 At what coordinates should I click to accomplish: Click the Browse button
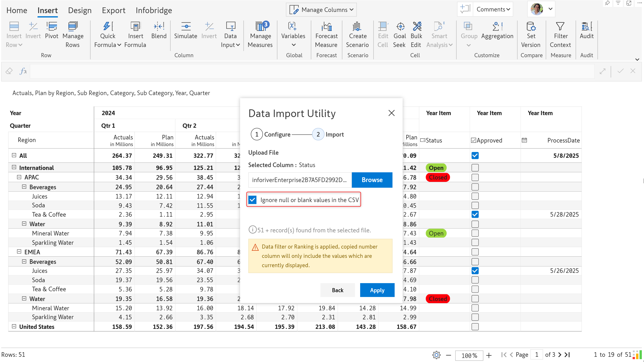click(372, 180)
